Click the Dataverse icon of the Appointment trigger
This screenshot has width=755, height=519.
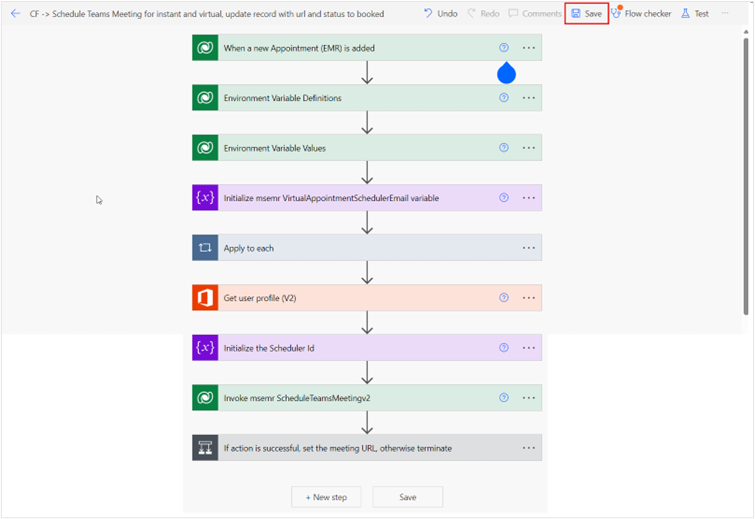pyautogui.click(x=205, y=48)
